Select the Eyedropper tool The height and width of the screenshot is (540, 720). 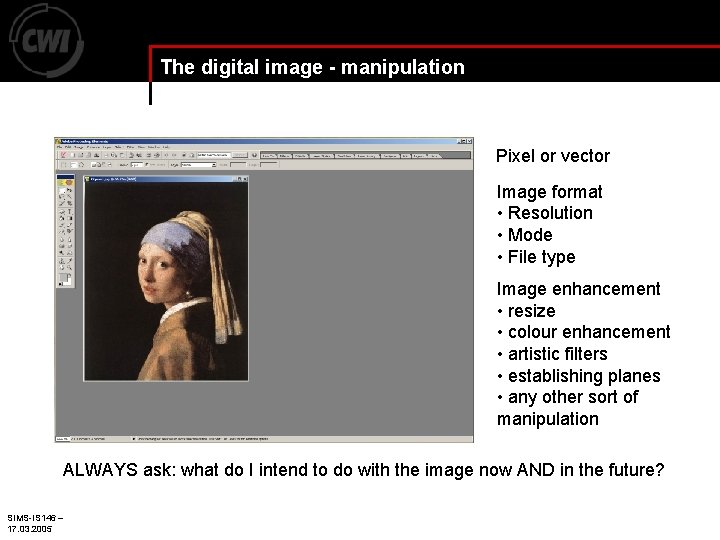pyautogui.click(x=70, y=261)
